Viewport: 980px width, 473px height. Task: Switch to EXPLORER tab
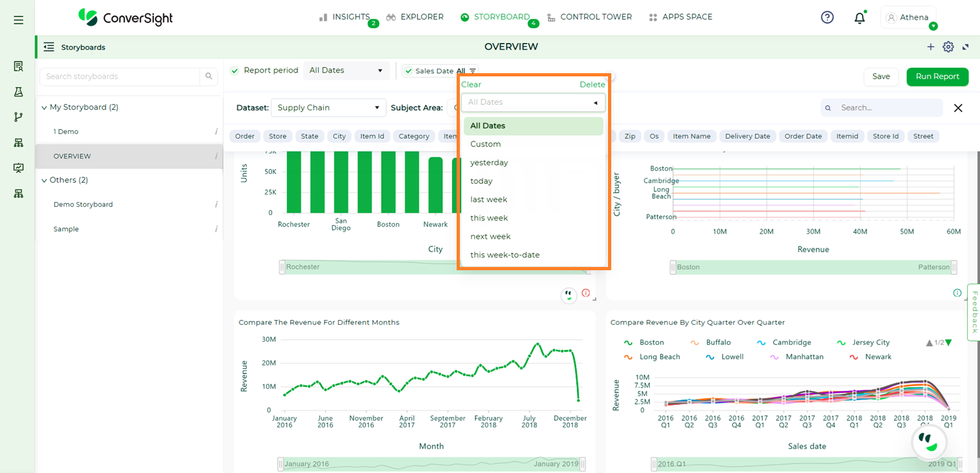[x=415, y=17]
